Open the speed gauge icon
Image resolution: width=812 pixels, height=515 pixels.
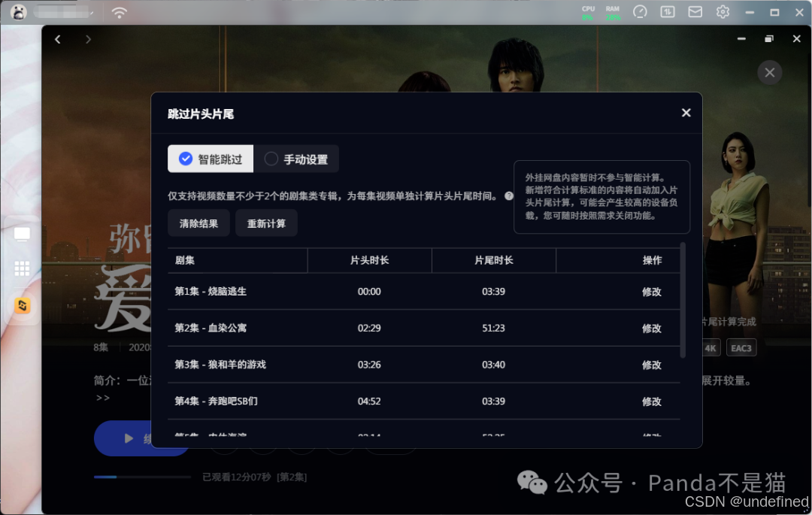640,12
